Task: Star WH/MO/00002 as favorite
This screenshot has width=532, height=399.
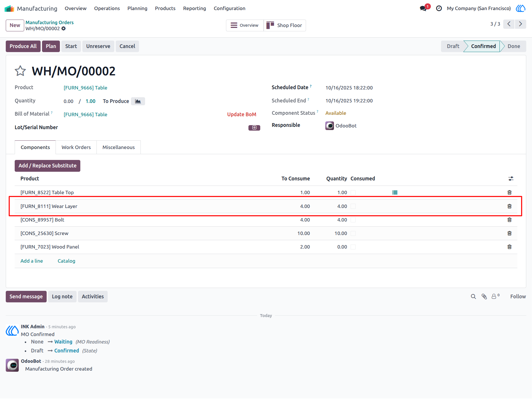Action: (20, 71)
